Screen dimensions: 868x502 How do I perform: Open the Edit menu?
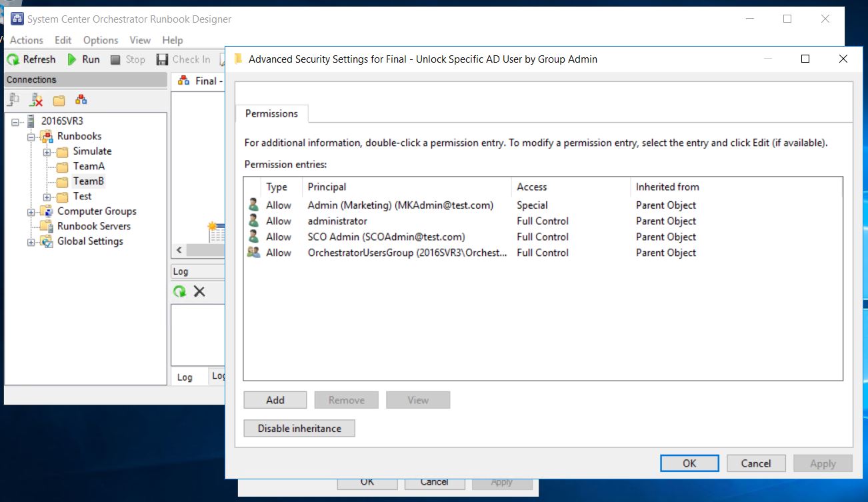coord(63,40)
